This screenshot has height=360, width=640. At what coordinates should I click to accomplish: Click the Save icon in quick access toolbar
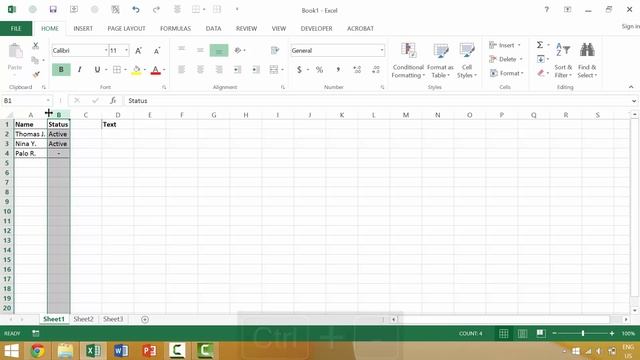pyautogui.click(x=53, y=9)
